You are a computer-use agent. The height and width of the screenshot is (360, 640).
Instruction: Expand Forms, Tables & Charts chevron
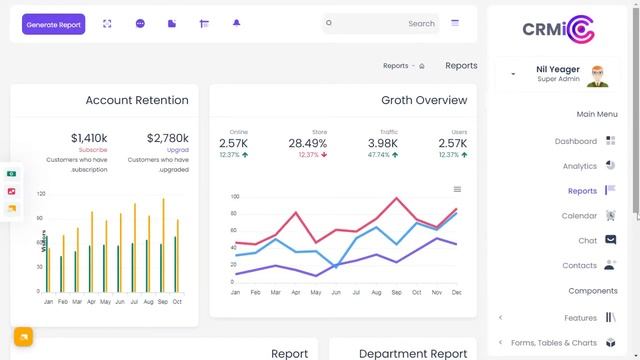click(x=501, y=342)
